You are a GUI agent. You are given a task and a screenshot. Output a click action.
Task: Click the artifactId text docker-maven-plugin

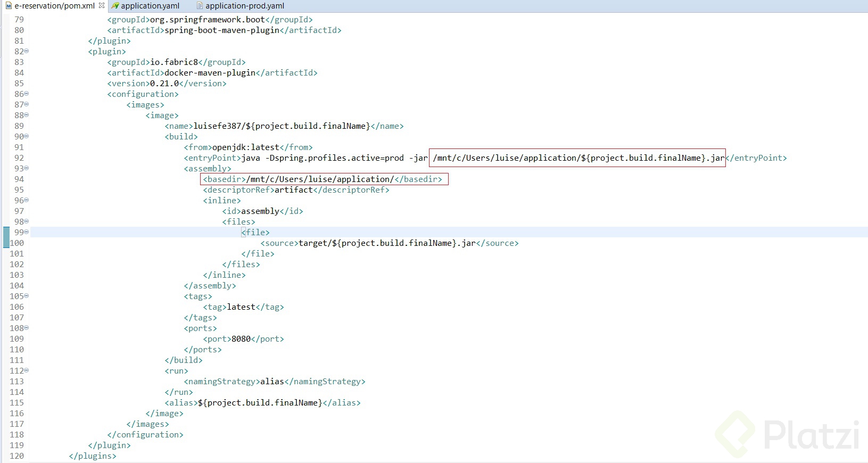(x=210, y=73)
